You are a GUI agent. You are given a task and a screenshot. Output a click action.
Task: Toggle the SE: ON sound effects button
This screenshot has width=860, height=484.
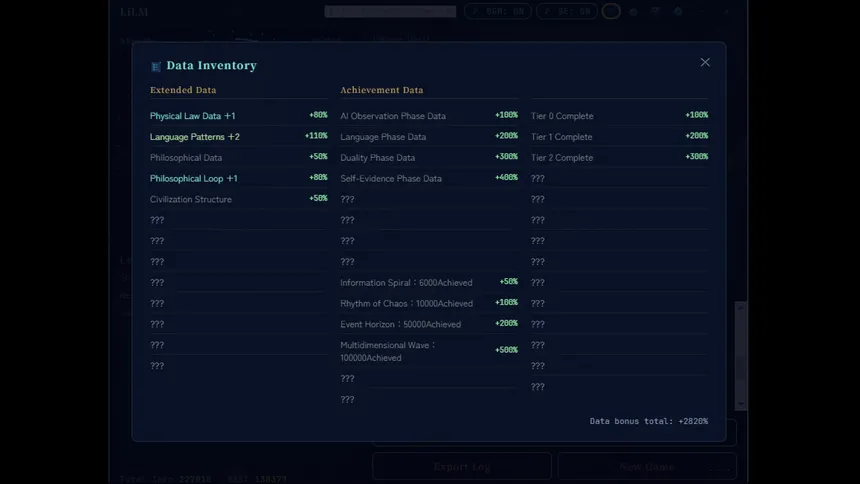pos(567,11)
